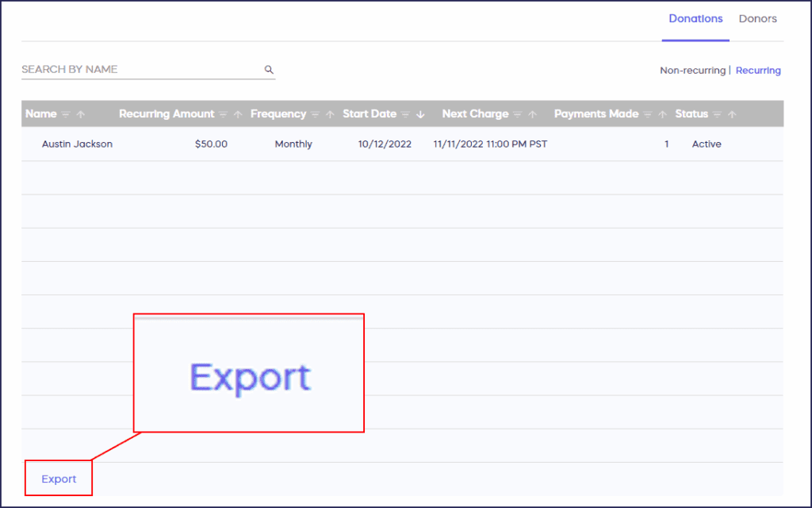Switch to the Donations tab
The image size is (812, 508).
coord(695,18)
